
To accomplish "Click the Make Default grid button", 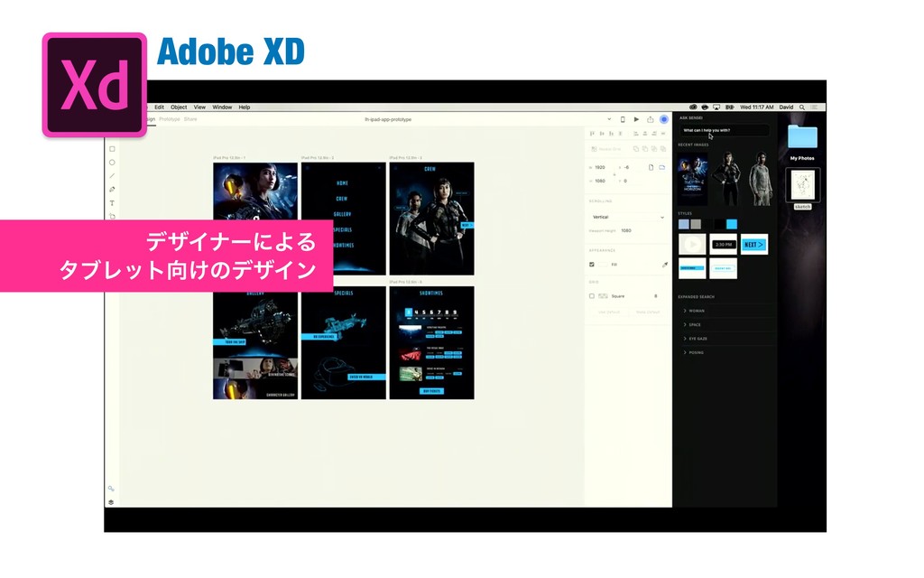I will [x=648, y=312].
